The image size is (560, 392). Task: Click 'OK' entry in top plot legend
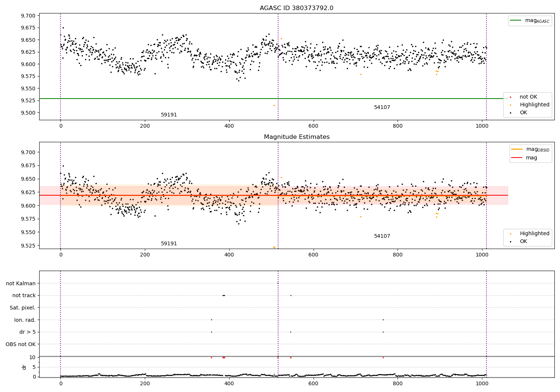[519, 113]
